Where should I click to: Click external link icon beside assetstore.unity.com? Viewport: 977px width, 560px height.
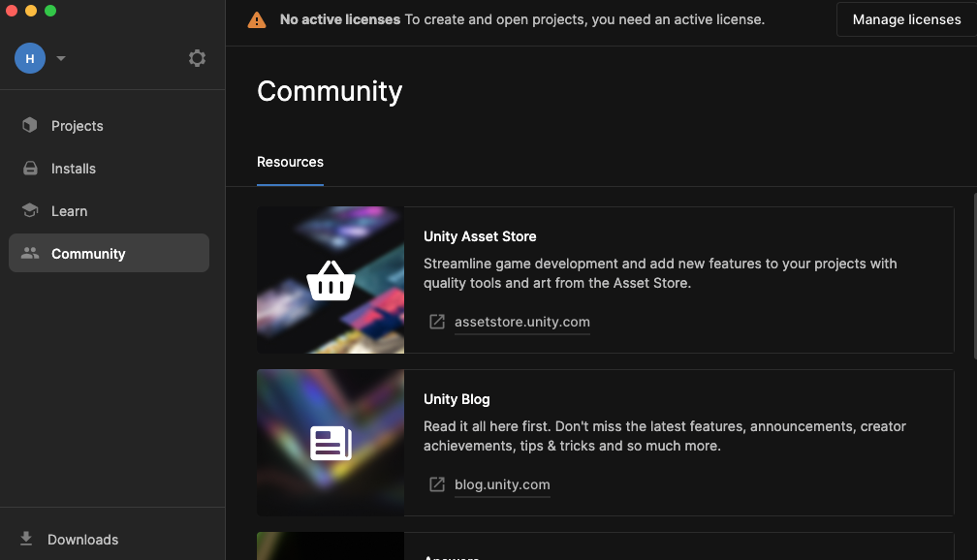click(437, 322)
